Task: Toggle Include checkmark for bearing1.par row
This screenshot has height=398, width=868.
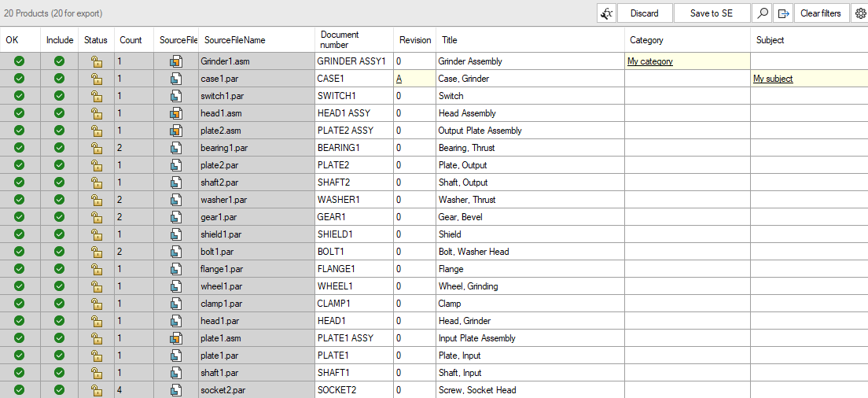Action: pos(59,148)
